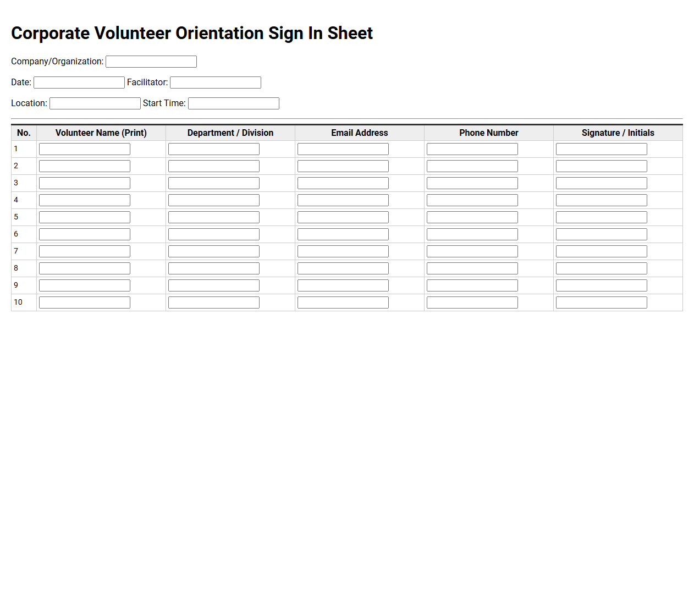Viewport: 694px width, 616px height.
Task: Focus Volunteer Name field in row 9
Action: [85, 285]
